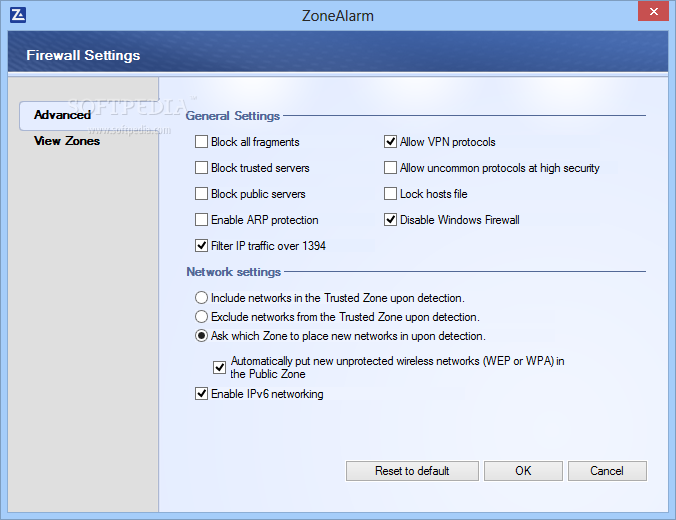The height and width of the screenshot is (520, 676).
Task: Uncheck Filter IP traffic over 1394
Action: pyautogui.click(x=202, y=246)
